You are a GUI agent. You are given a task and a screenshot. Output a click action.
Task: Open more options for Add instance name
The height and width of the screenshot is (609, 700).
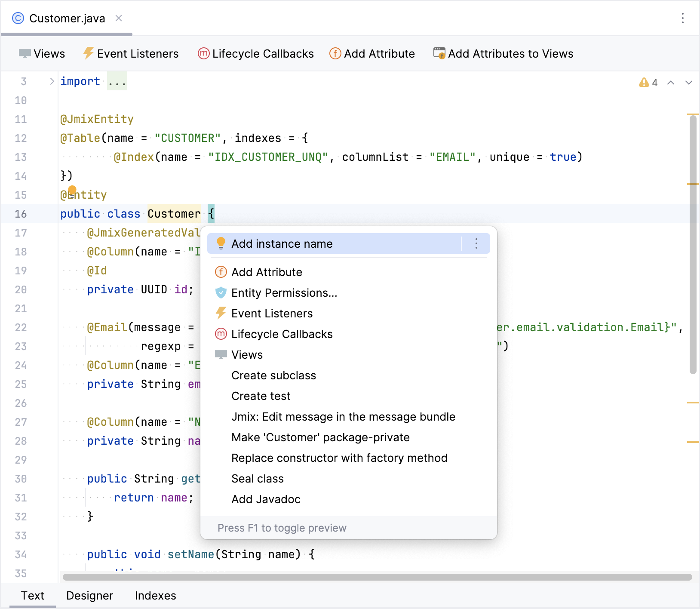coord(476,244)
